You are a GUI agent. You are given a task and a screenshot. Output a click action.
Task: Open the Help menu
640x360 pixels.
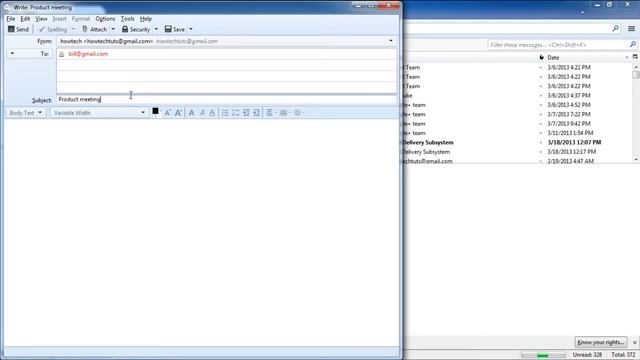pos(146,19)
